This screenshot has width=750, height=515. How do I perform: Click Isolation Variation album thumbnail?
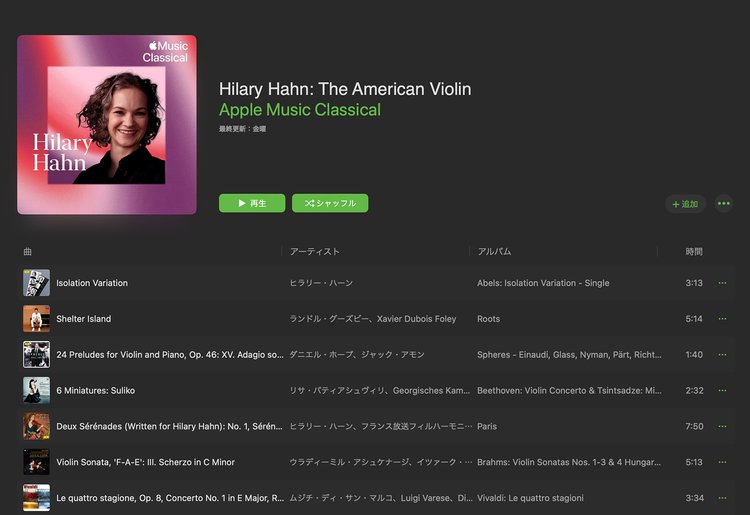(36, 283)
